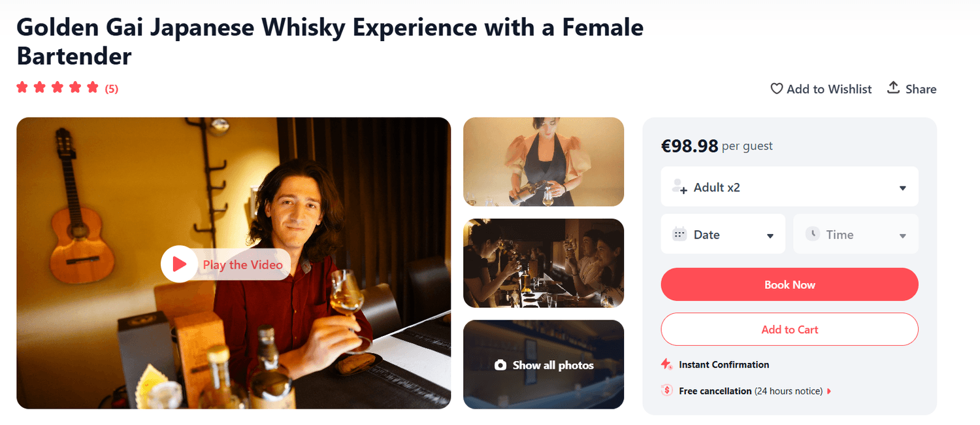Click the add-guest person icon
Image resolution: width=980 pixels, height=425 pixels.
[679, 187]
